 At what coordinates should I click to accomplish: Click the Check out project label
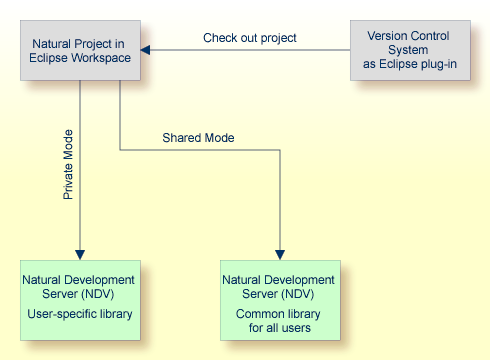[250, 38]
